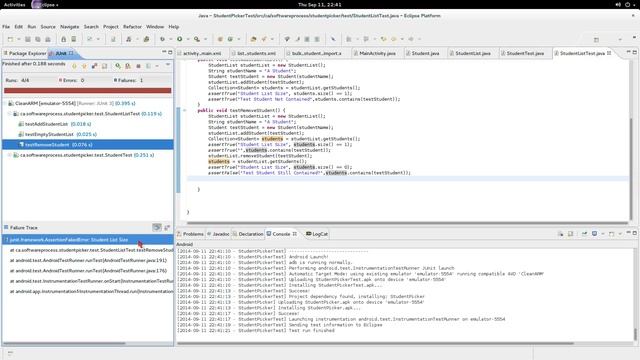Image resolution: width=640 pixels, height=360 pixels.
Task: Click the Compare Actual With Expected icon
Action: click(x=167, y=227)
